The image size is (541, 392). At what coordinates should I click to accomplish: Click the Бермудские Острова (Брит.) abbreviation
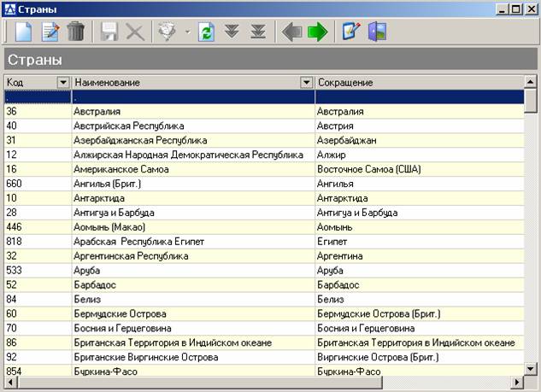pyautogui.click(x=420, y=313)
